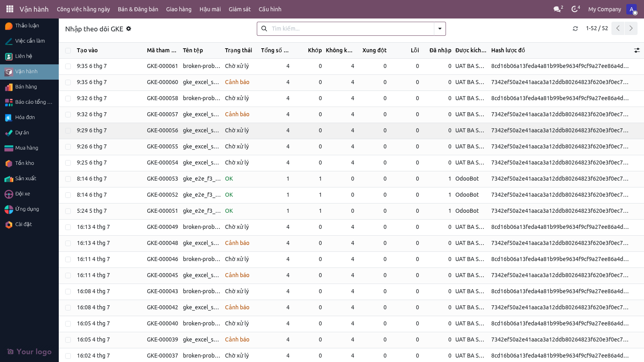Sort by Hash lược đồ column header
The height and width of the screenshot is (362, 644).
click(508, 50)
